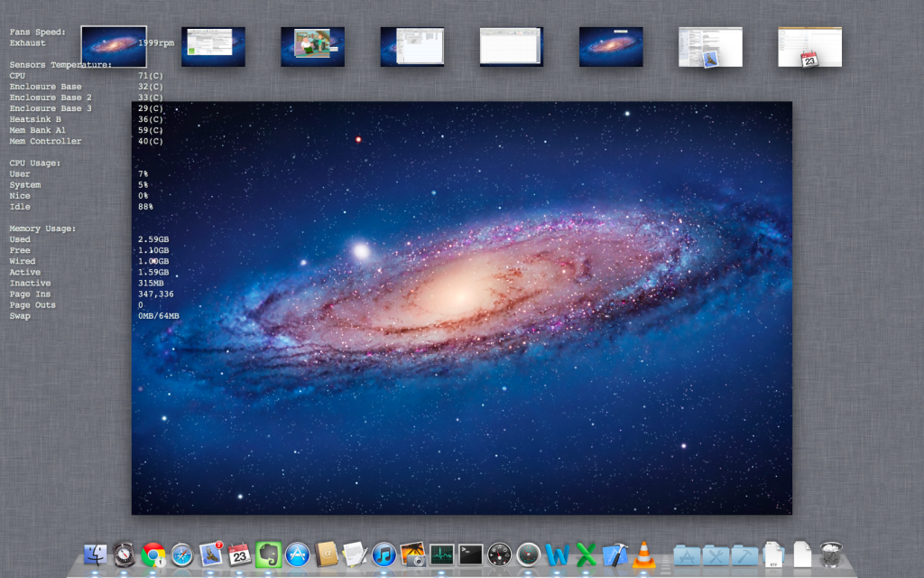Click the CPU temperature value 71(C)
This screenshot has width=924, height=578.
tap(151, 76)
